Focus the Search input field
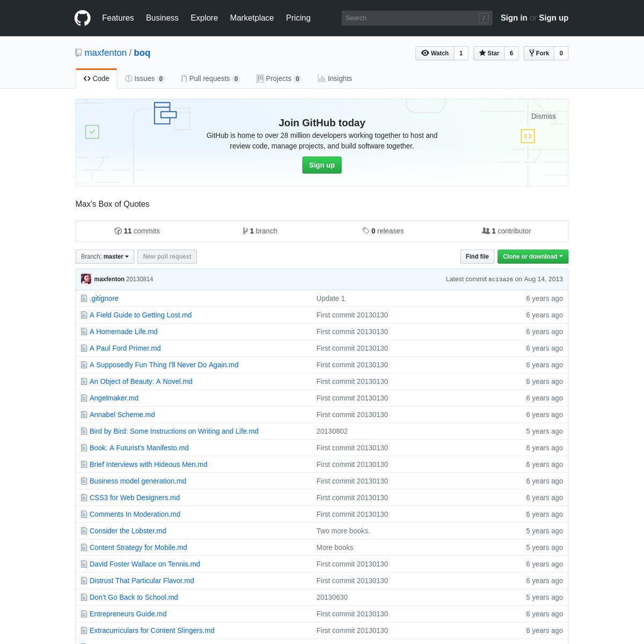 [416, 18]
